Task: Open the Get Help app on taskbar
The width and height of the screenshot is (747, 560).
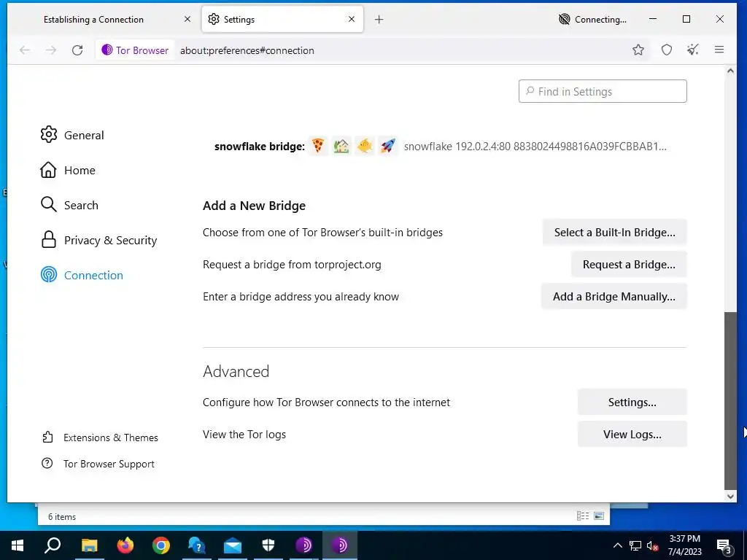Action: click(197, 545)
